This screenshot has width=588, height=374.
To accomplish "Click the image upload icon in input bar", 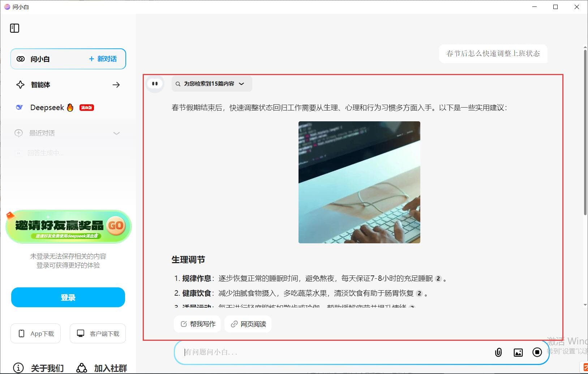I will coord(518,352).
